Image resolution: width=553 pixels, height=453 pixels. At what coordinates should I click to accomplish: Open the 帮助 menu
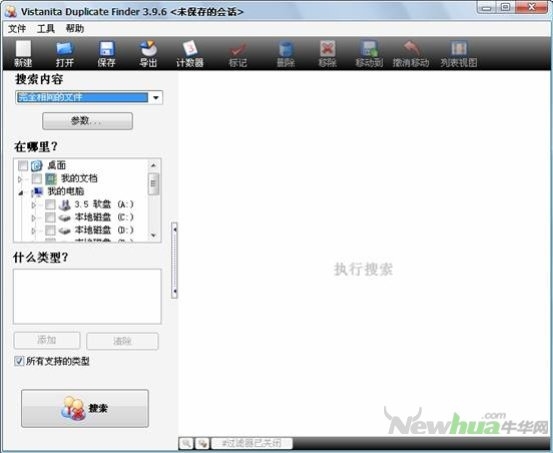75,29
